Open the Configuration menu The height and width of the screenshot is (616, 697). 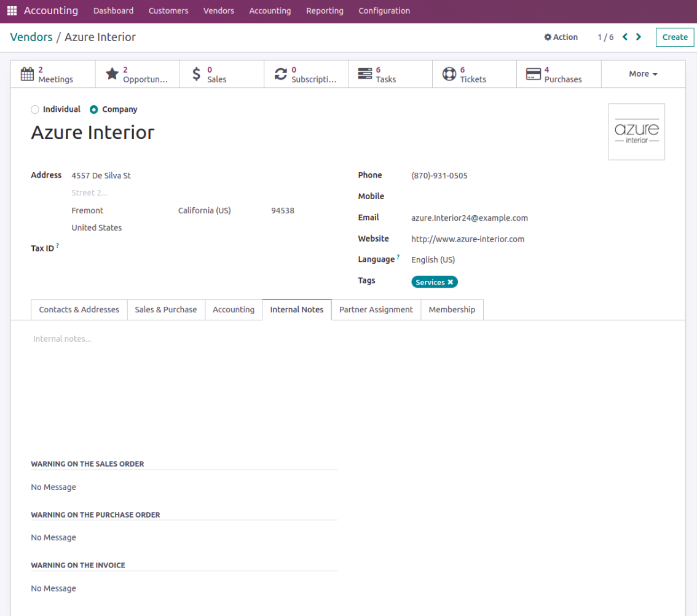pos(384,10)
